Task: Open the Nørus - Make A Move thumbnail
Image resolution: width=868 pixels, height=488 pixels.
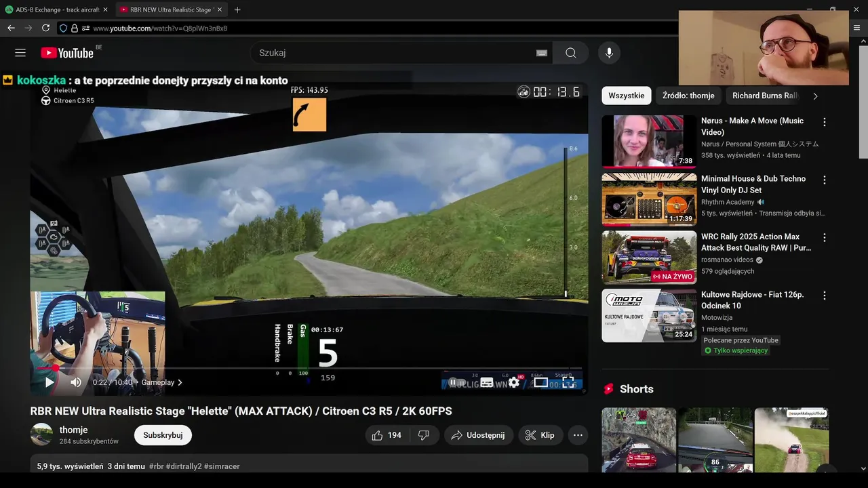Action: pos(649,141)
